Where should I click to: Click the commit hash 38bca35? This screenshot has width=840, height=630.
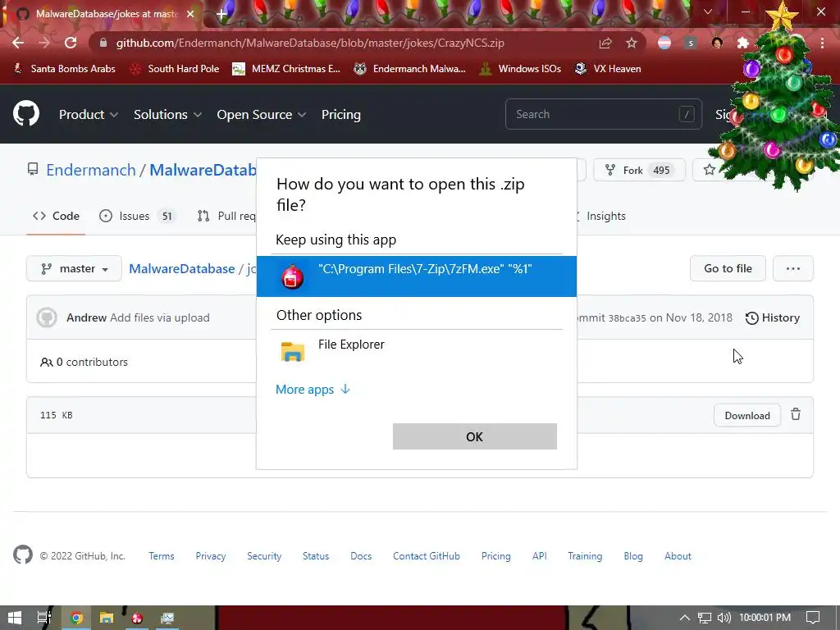(x=627, y=318)
